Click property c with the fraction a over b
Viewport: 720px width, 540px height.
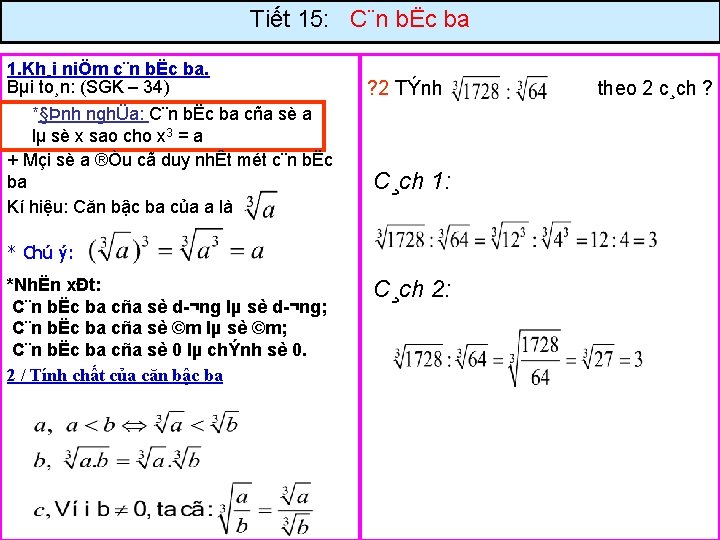click(x=173, y=509)
